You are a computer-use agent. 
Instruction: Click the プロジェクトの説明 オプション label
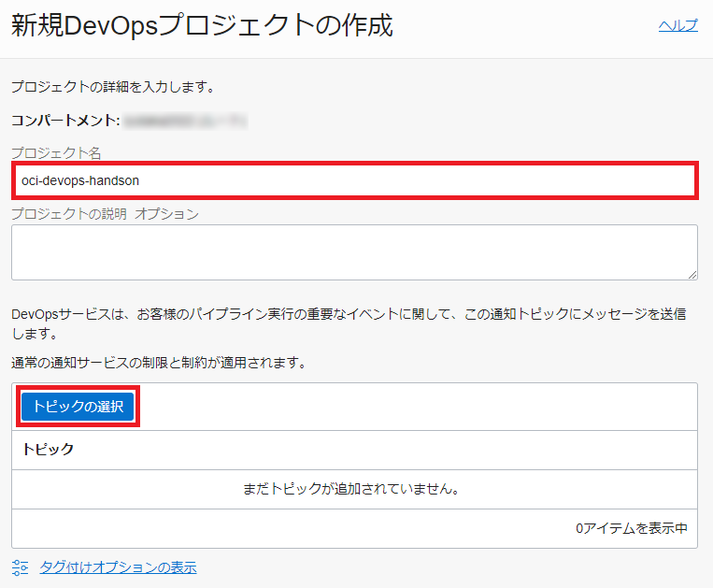[105, 214]
